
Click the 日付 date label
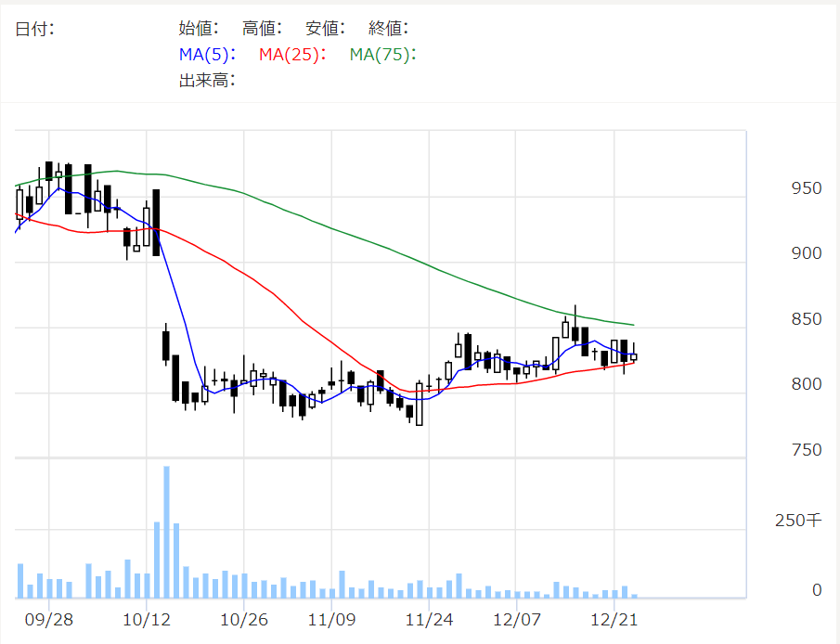pos(34,29)
